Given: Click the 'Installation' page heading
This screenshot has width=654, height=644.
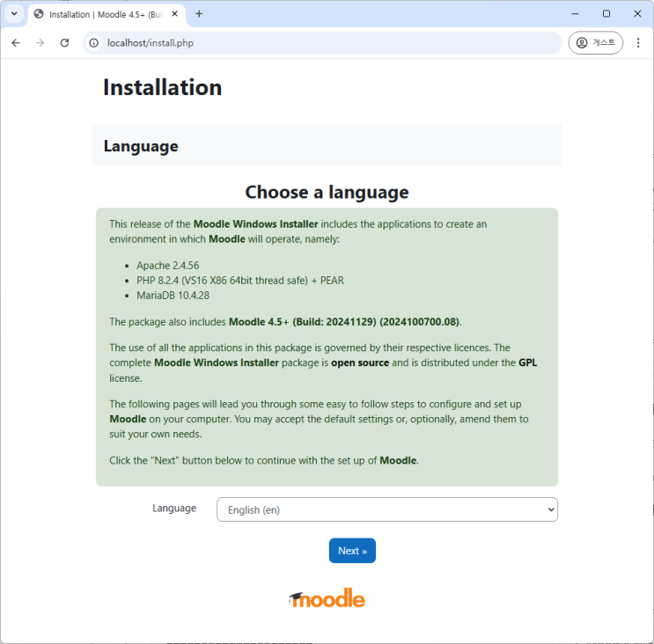Looking at the screenshot, I should pos(162,87).
